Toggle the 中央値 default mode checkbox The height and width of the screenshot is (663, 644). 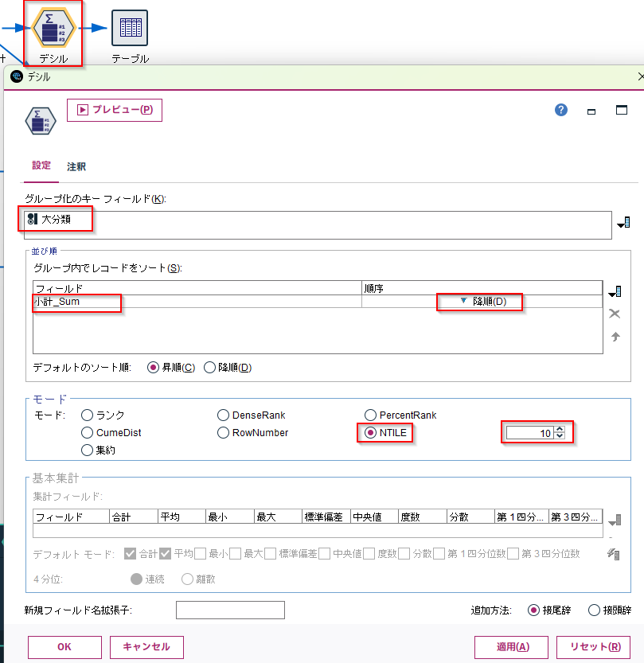(x=325, y=553)
